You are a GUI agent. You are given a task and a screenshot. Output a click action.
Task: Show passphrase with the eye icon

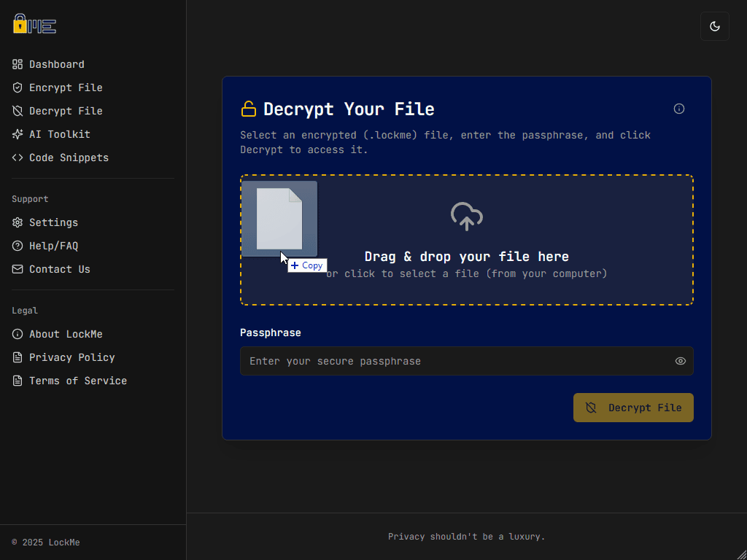coord(681,361)
